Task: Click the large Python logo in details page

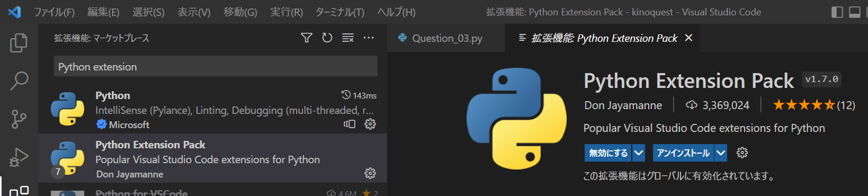Action: click(516, 119)
